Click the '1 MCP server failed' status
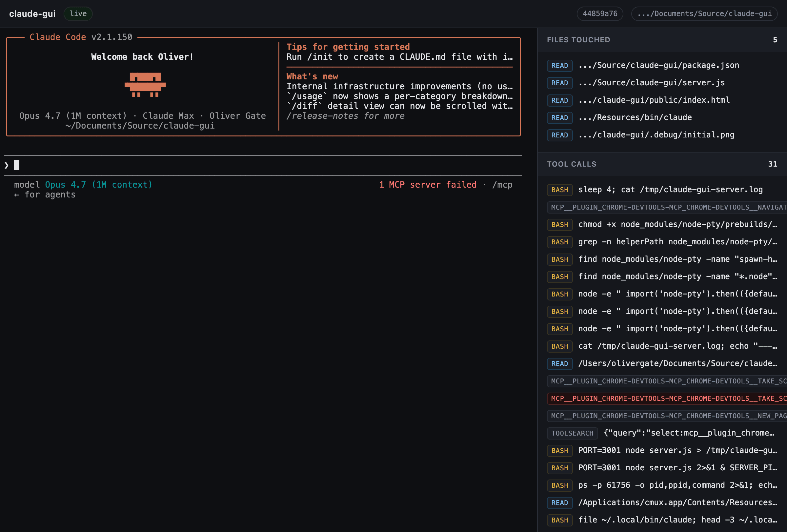 (427, 185)
